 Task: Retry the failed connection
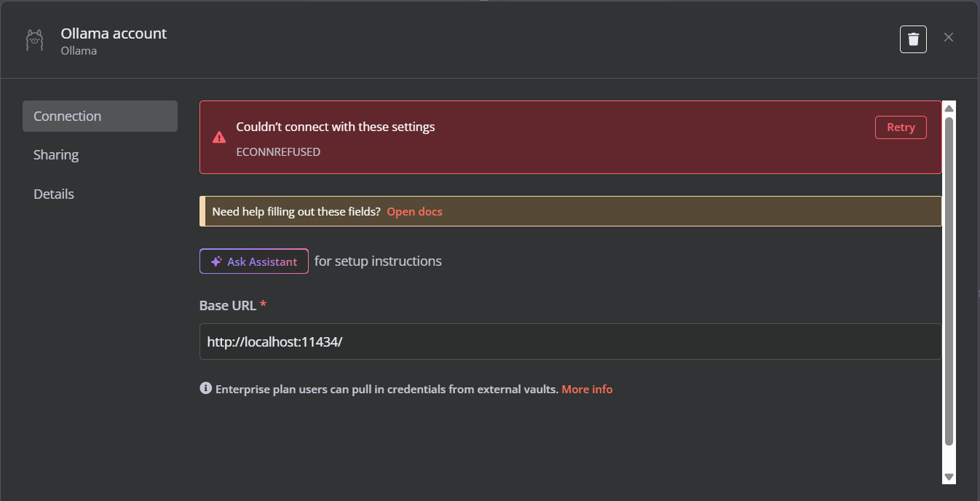tap(901, 127)
